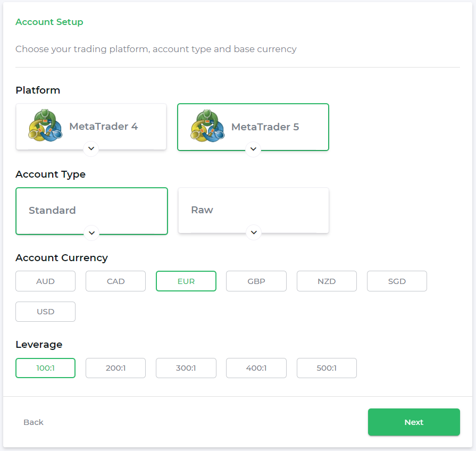This screenshot has width=476, height=451.
Task: Set leverage to 200:1
Action: coord(115,368)
